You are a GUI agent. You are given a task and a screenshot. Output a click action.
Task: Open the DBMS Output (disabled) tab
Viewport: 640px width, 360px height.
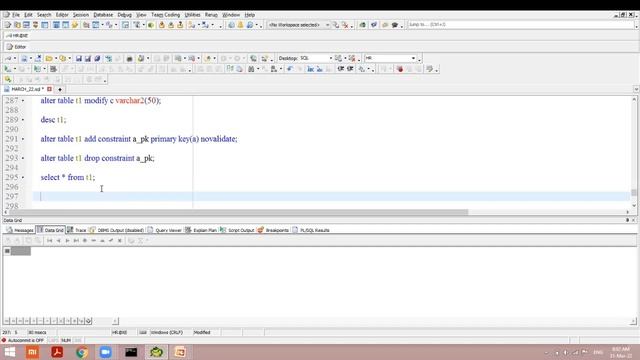(x=117, y=230)
